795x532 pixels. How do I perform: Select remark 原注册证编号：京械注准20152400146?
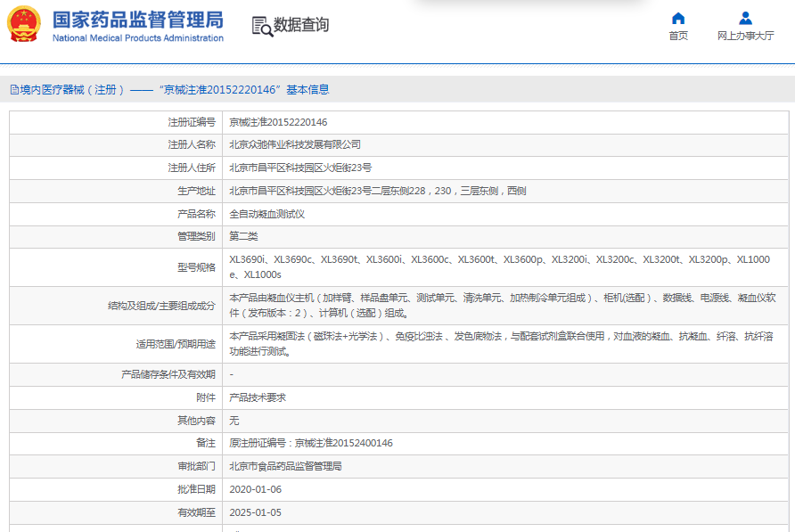coord(311,443)
